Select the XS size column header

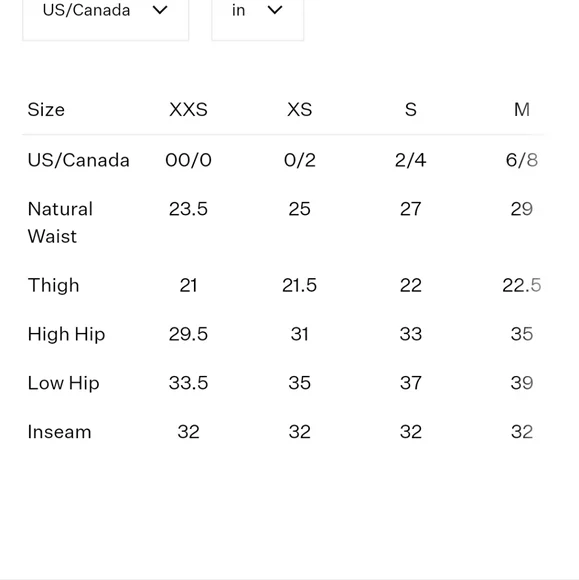click(x=300, y=109)
